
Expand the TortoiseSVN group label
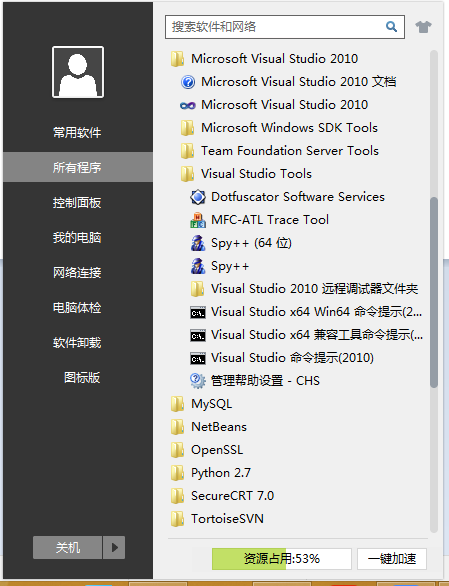pos(227,519)
